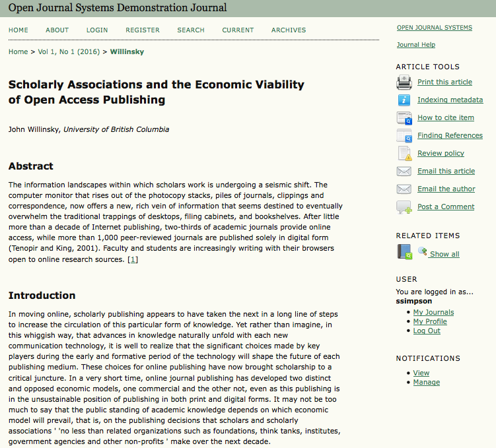Go to the ARCHIVES navigation item
The width and height of the screenshot is (496, 448).
coord(289,30)
